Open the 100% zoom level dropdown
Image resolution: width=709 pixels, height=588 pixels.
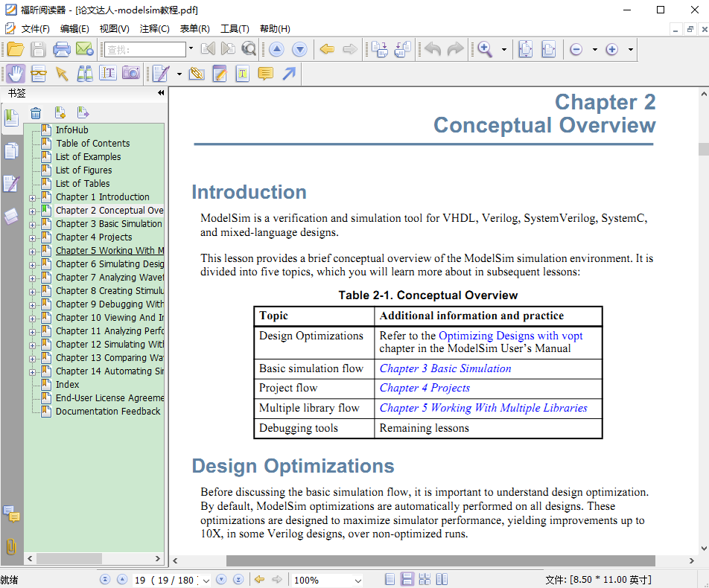pyautogui.click(x=357, y=581)
